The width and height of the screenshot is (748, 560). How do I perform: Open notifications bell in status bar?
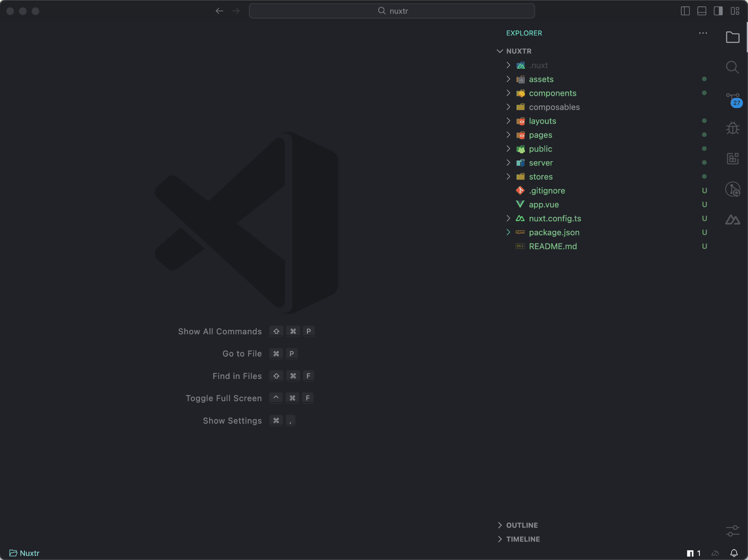click(734, 553)
